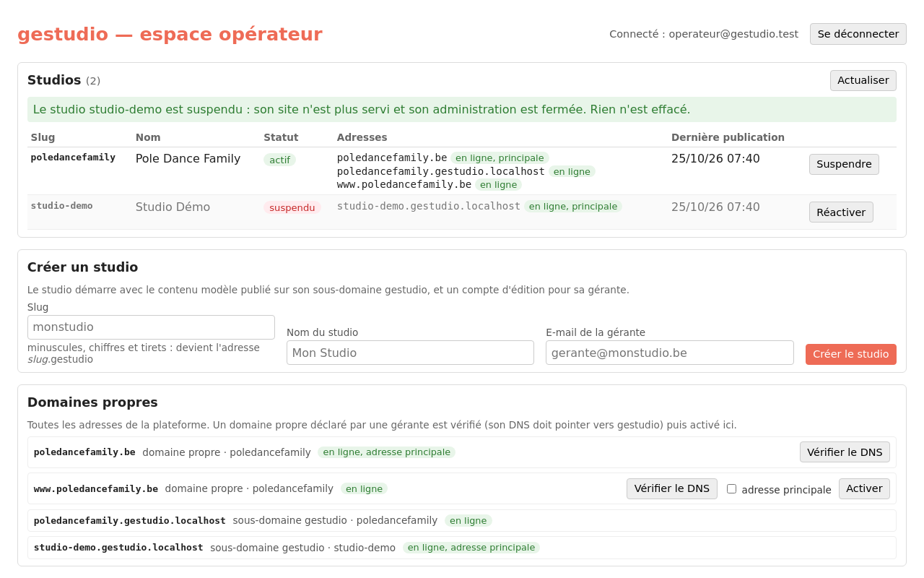Image resolution: width=924 pixels, height=578 pixels.
Task: Click the "gestudio — espace opérateur" page title
Action: click(x=170, y=34)
